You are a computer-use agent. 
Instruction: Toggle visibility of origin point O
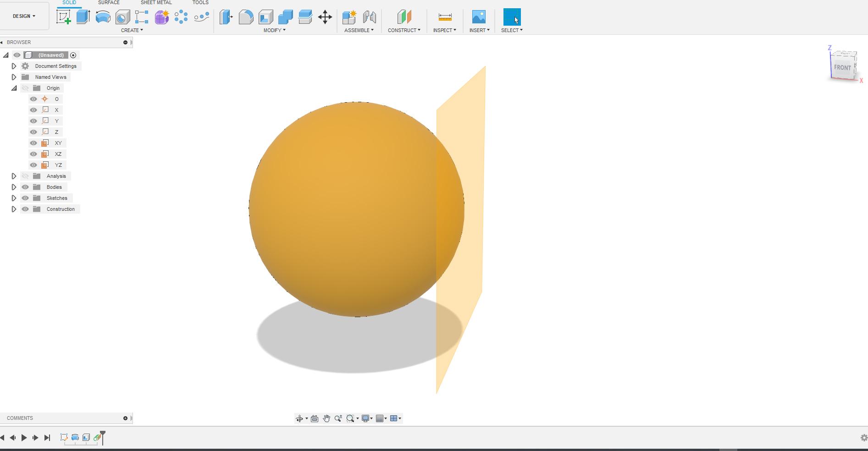[33, 99]
